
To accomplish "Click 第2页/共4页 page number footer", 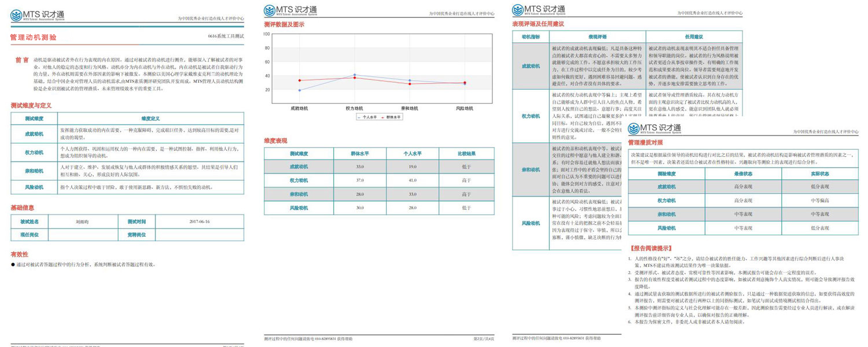I will (484, 338).
